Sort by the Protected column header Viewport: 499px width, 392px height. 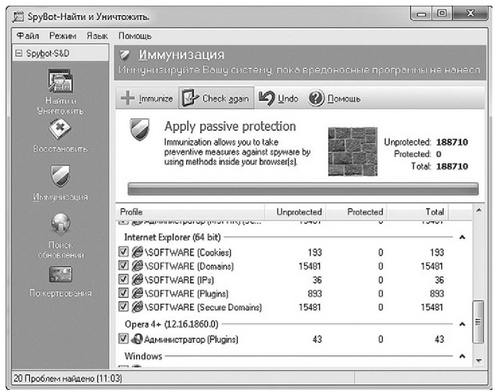pyautogui.click(x=356, y=212)
